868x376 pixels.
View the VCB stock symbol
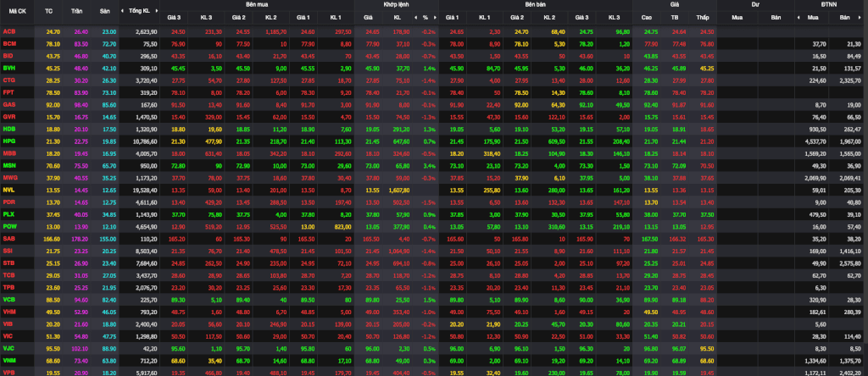pos(8,299)
